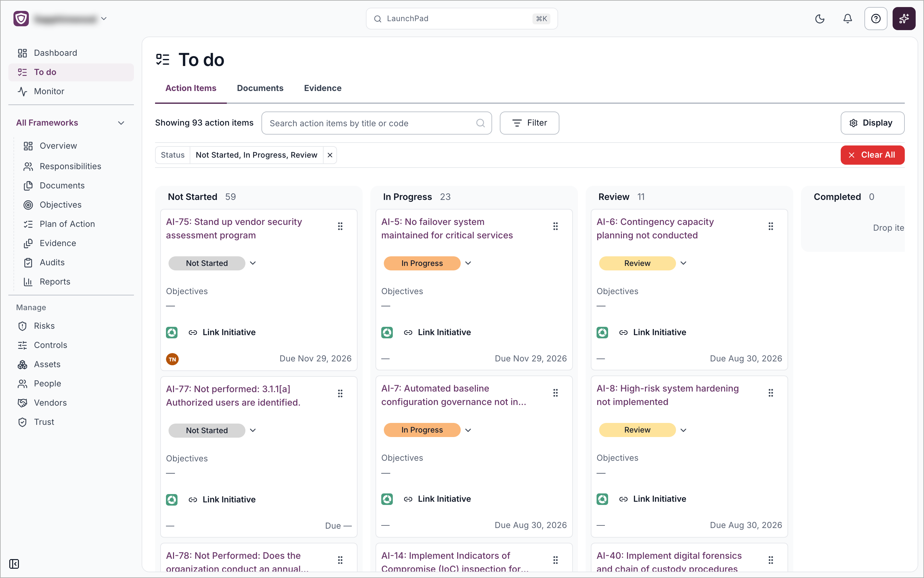
Task: Click Link Initiative on AI-5 card
Action: coord(437,332)
